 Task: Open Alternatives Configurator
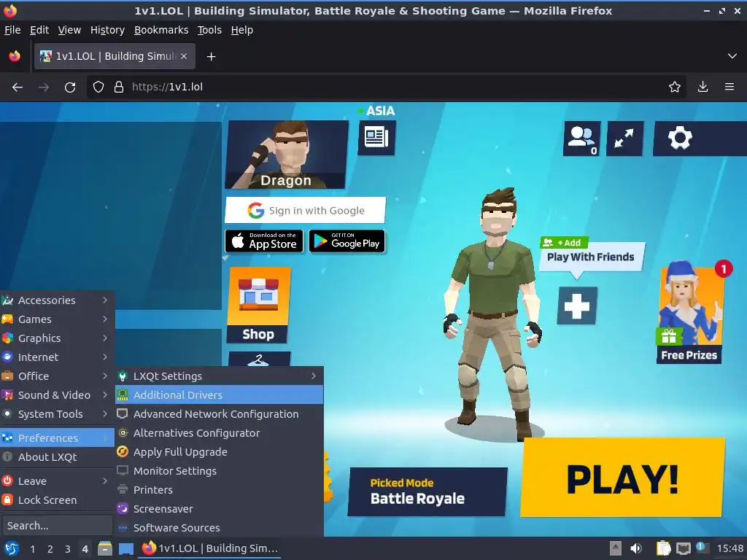[x=219, y=433]
